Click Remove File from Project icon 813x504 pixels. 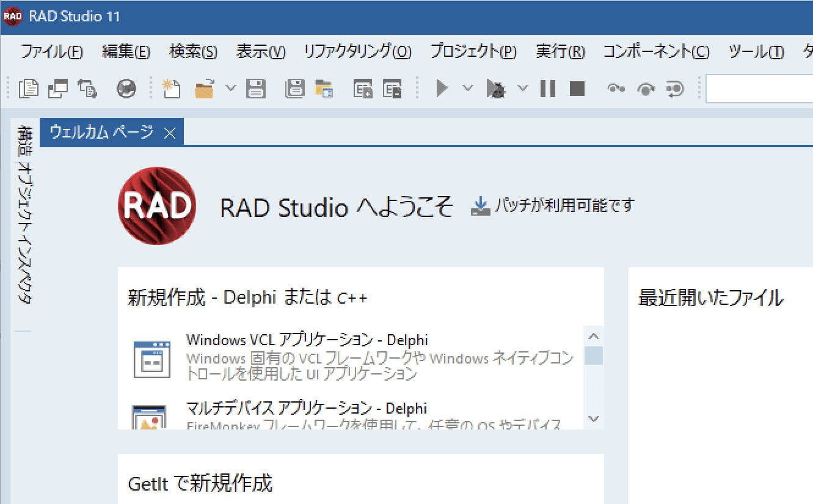pyautogui.click(x=392, y=89)
